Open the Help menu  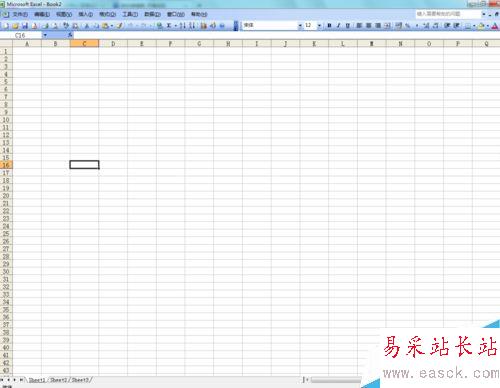pos(199,14)
